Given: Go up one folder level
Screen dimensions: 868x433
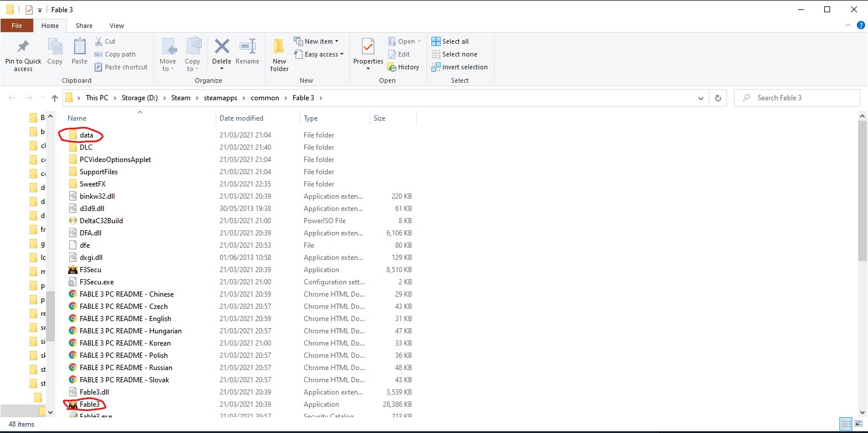Looking at the screenshot, I should (x=54, y=98).
